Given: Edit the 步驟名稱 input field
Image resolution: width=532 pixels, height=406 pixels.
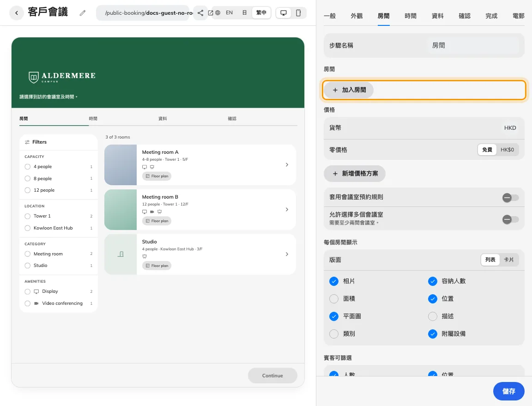Looking at the screenshot, I should 472,45.
